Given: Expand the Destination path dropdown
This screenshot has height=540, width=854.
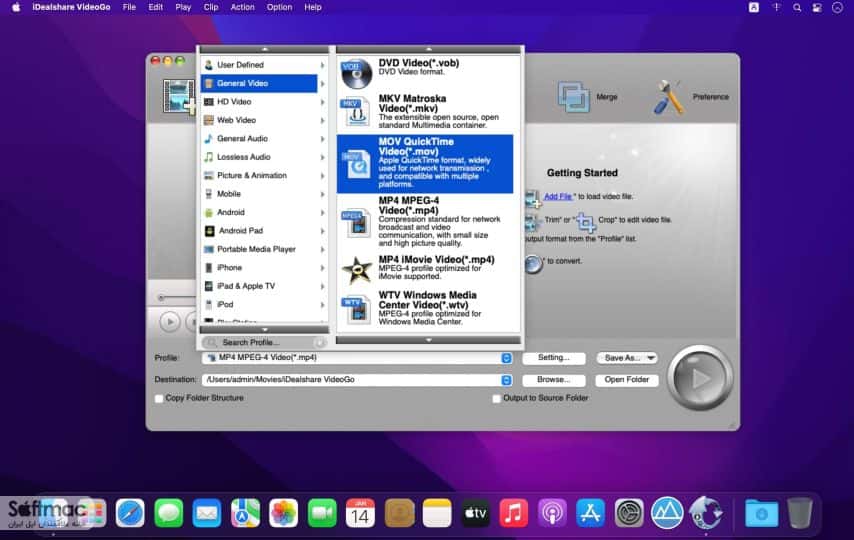Looking at the screenshot, I should [x=506, y=380].
